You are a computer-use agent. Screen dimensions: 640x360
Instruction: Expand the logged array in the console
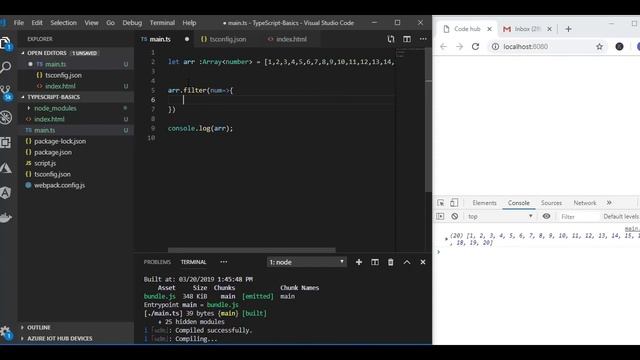[x=447, y=238]
